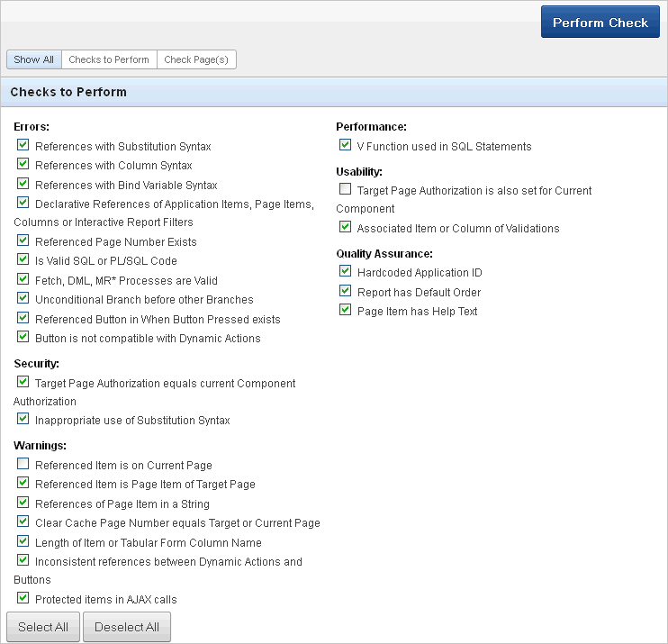Open the Check Page(s) tab
The width and height of the screenshot is (668, 644).
[196, 59]
